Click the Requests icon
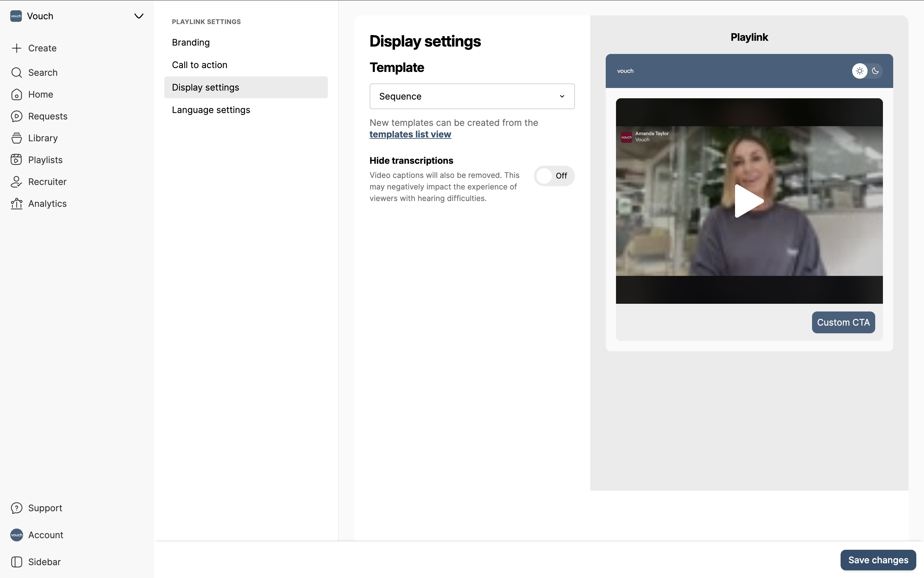 [x=16, y=116]
